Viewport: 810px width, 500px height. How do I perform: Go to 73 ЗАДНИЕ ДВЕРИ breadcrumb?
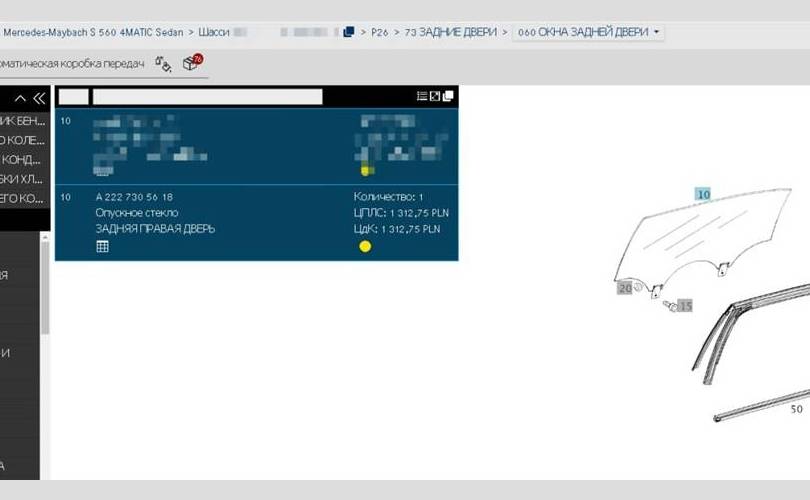point(450,32)
